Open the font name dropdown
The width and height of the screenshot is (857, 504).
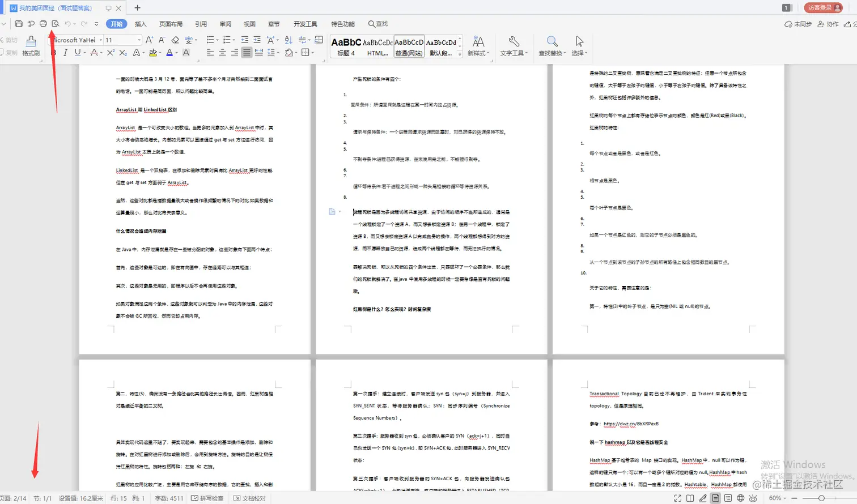pyautogui.click(x=101, y=40)
